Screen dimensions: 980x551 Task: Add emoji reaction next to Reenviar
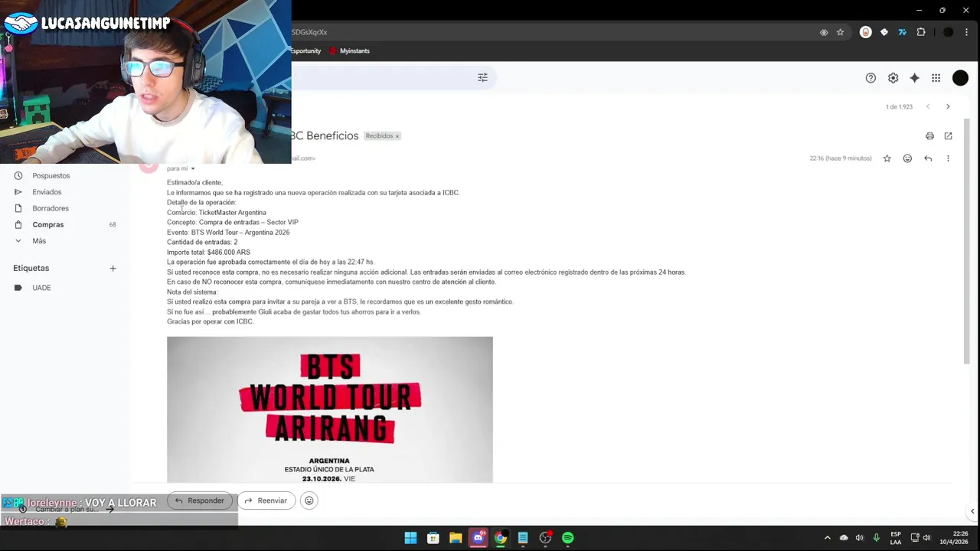309,500
